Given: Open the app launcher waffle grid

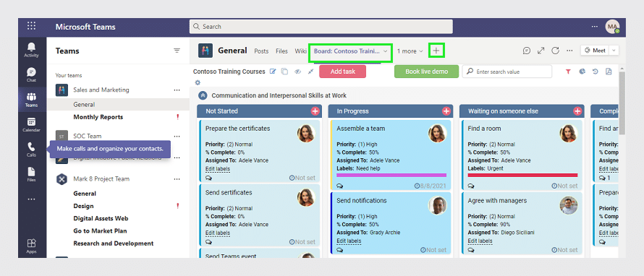Looking at the screenshot, I should click(x=32, y=26).
